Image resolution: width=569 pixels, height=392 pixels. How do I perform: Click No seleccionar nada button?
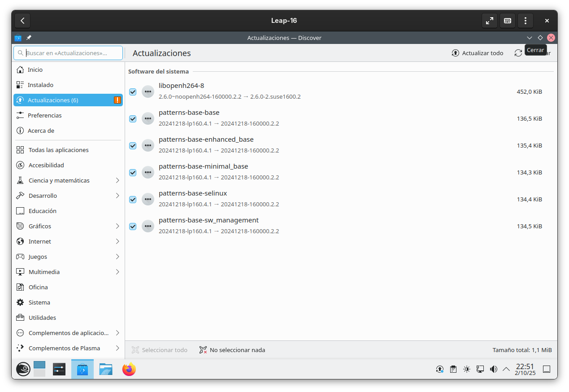pos(232,350)
